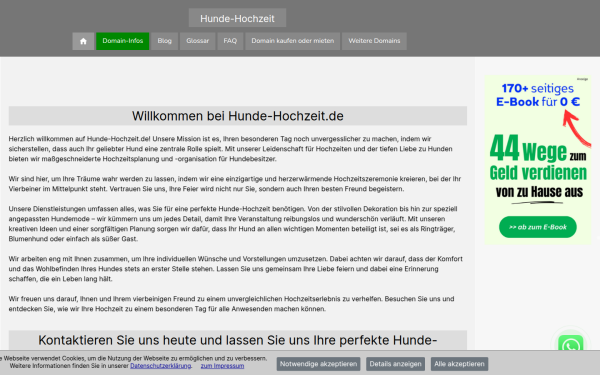Click the paragraph starting 'Wir sind hier'

[x=235, y=184]
